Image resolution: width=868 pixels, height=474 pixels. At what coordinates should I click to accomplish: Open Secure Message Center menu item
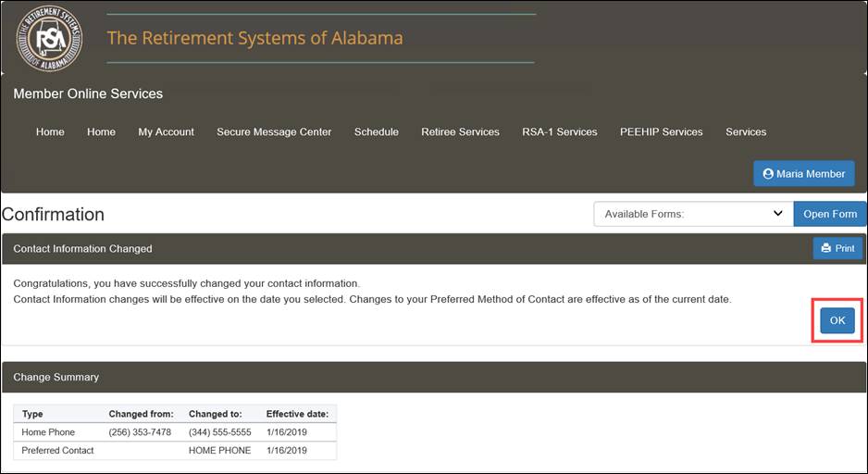click(274, 132)
